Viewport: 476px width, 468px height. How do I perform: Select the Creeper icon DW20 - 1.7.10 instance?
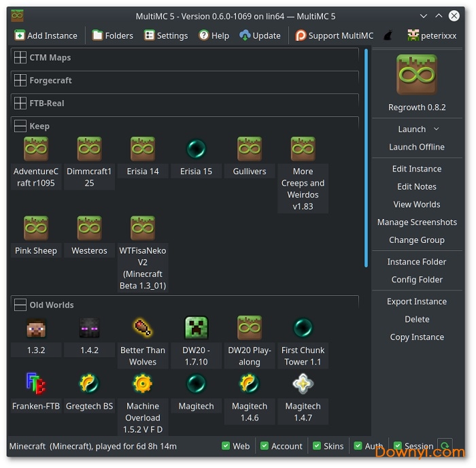tap(196, 328)
